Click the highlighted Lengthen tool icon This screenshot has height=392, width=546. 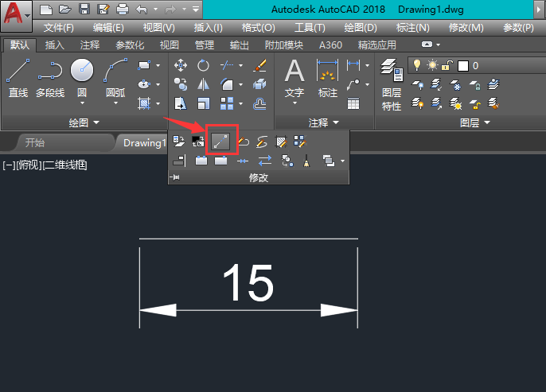point(220,142)
